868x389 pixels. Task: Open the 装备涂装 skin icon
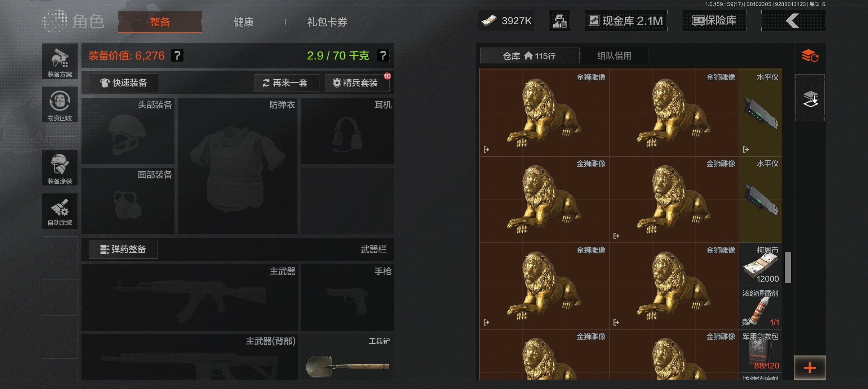[60, 168]
